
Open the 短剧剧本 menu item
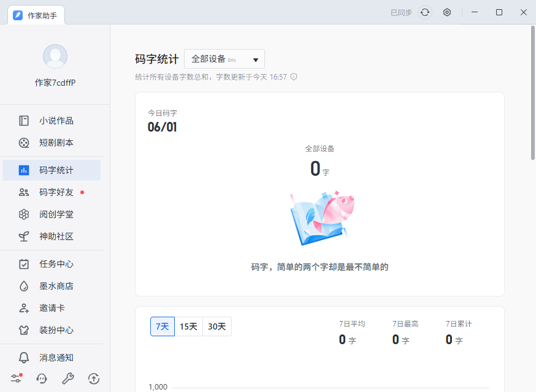pyautogui.click(x=52, y=143)
